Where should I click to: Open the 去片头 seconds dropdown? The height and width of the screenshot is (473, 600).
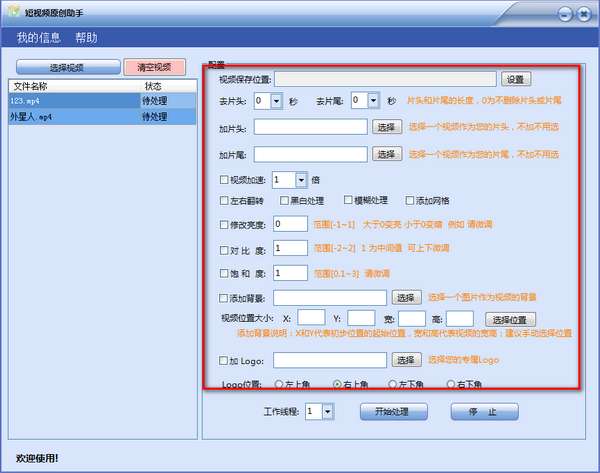pos(277,101)
